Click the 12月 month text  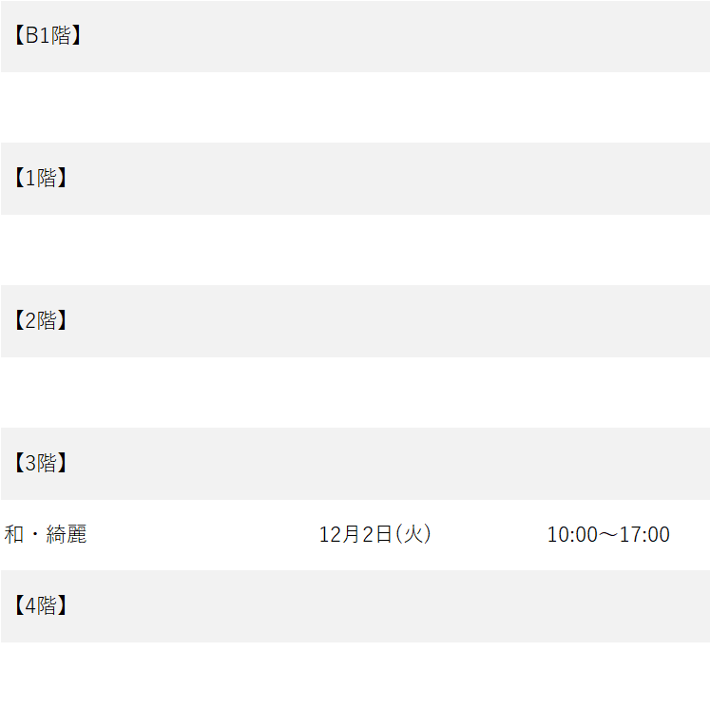(x=339, y=535)
